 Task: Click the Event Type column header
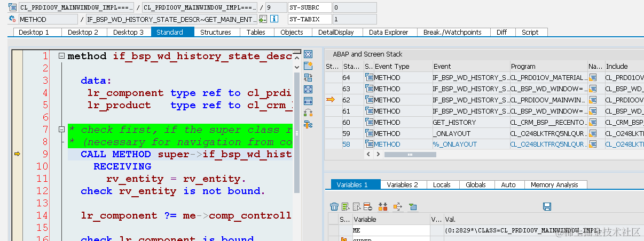[x=403, y=67]
